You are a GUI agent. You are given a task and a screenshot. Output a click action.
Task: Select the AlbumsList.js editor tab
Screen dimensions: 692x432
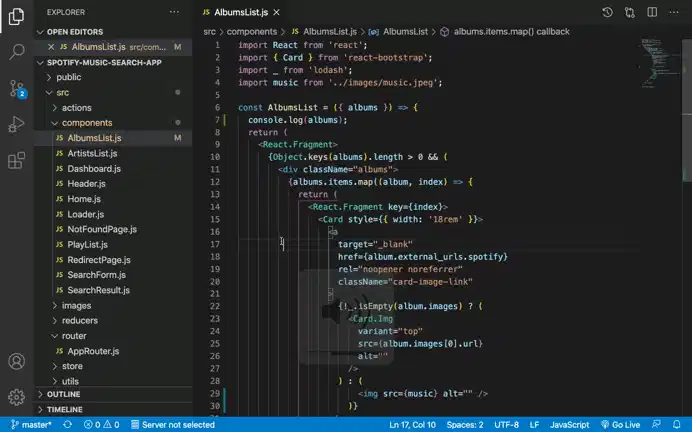241,12
